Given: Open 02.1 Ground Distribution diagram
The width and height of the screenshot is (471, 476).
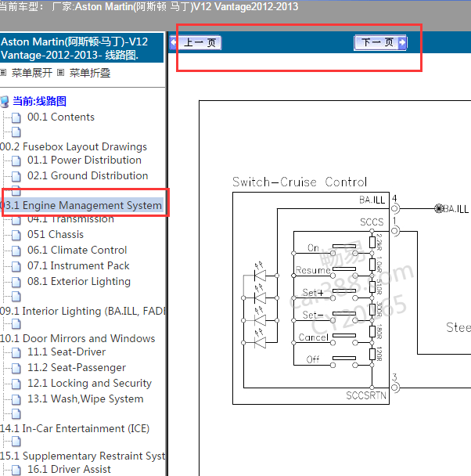Looking at the screenshot, I should pyautogui.click(x=88, y=175).
